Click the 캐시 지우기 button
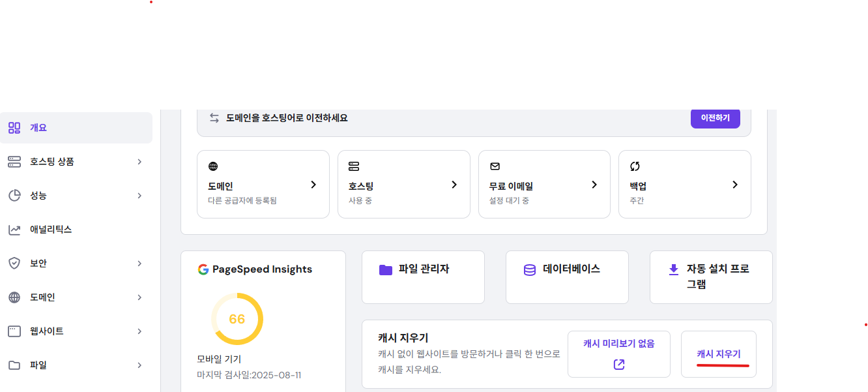 point(719,354)
